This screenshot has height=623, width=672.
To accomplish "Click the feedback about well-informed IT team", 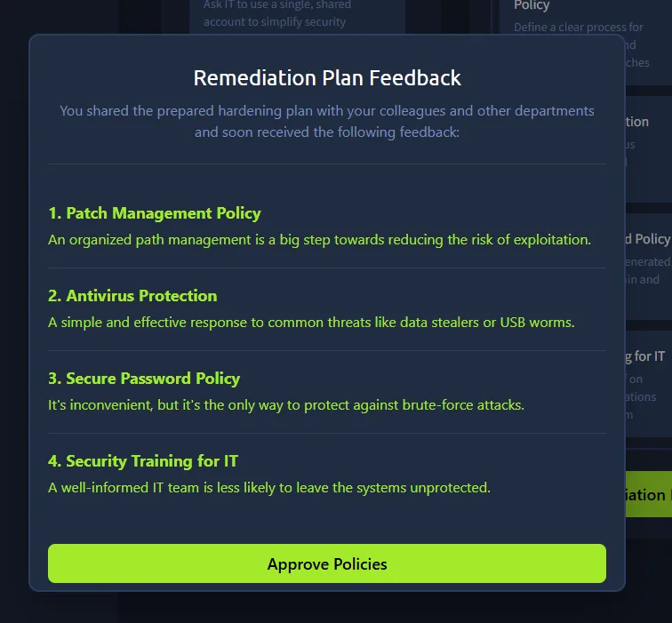I will [x=269, y=487].
